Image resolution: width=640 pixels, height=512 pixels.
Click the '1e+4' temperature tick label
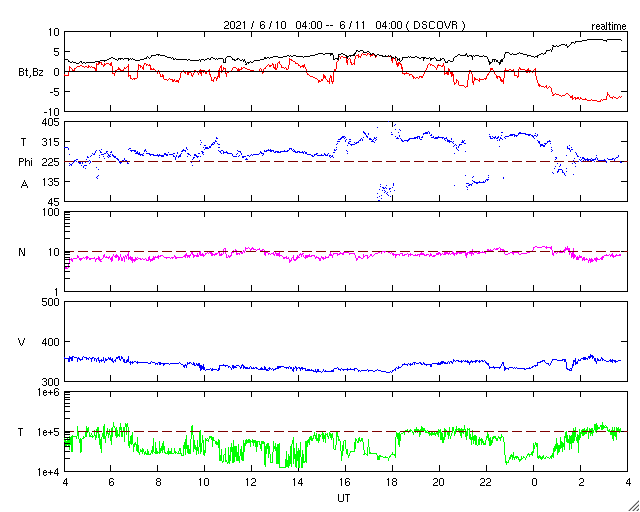pos(48,472)
